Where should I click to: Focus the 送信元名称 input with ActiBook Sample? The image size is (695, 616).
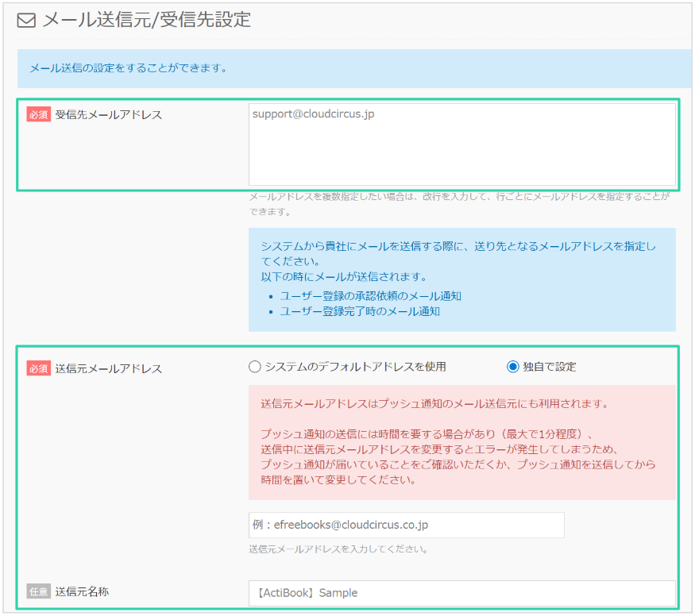[461, 593]
